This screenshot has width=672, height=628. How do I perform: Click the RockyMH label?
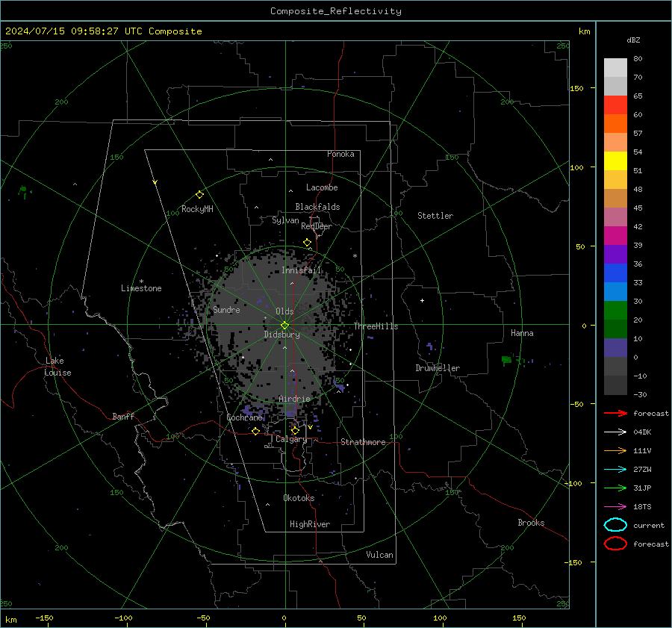coord(197,209)
